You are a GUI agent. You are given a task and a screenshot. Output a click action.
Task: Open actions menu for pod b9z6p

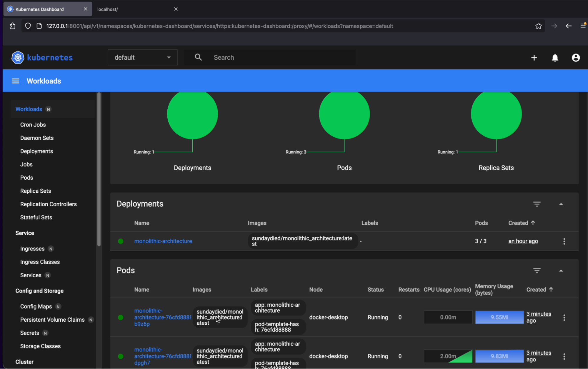(564, 318)
